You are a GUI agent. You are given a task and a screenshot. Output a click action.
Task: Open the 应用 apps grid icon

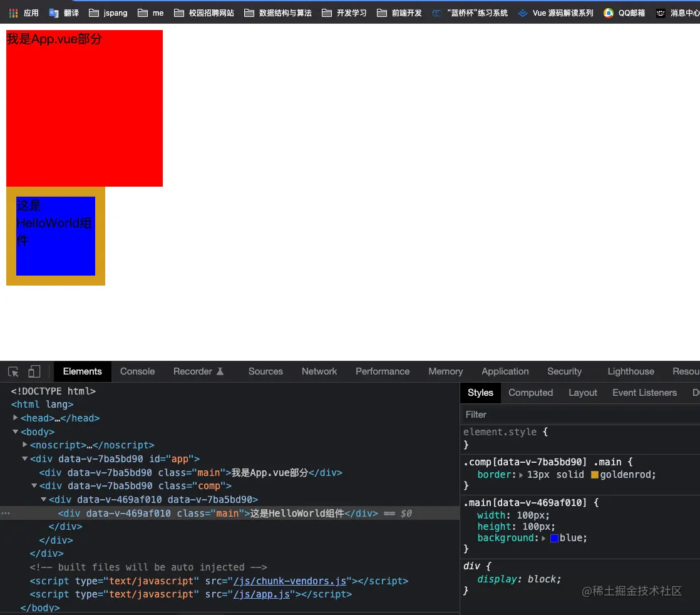point(13,13)
